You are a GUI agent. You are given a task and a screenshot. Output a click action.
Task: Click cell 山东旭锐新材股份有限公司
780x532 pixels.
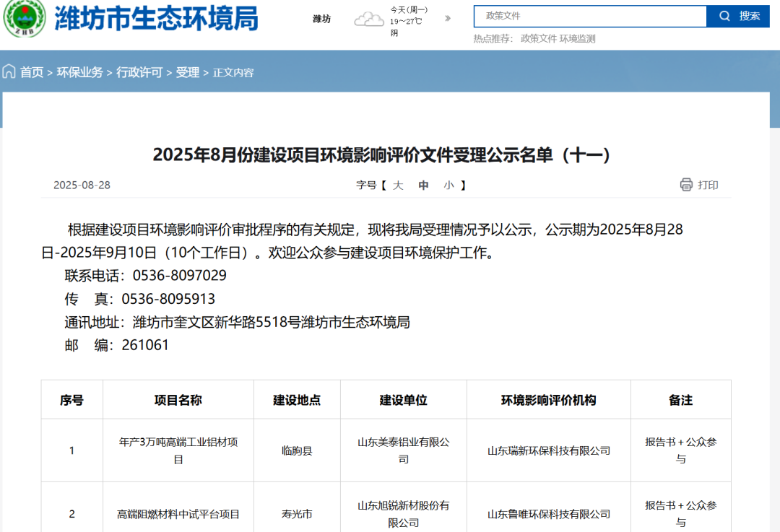point(404,514)
